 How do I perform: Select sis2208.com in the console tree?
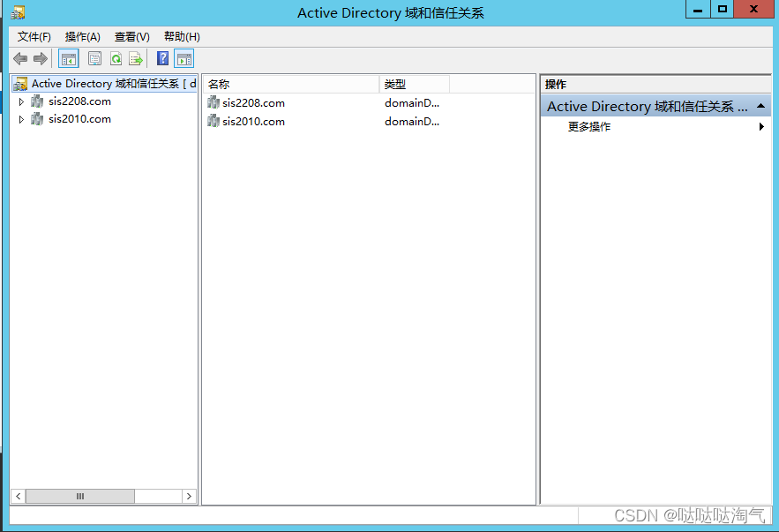[x=79, y=101]
